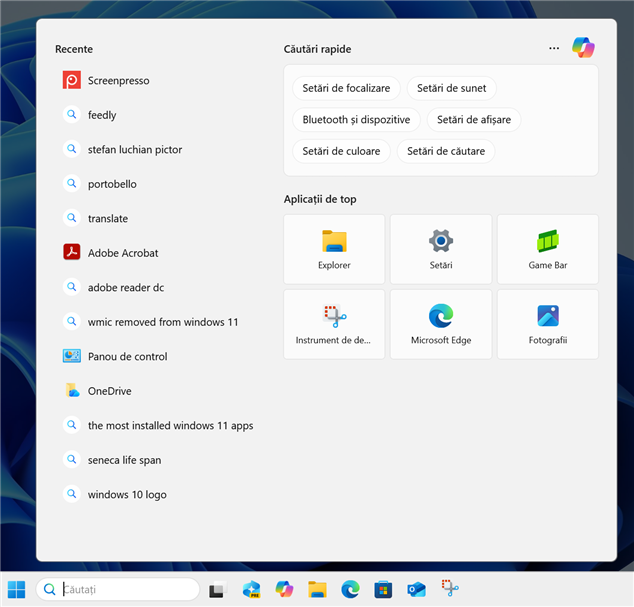The height and width of the screenshot is (607, 634).
Task: Open Panou de control from recents
Action: pos(127,356)
